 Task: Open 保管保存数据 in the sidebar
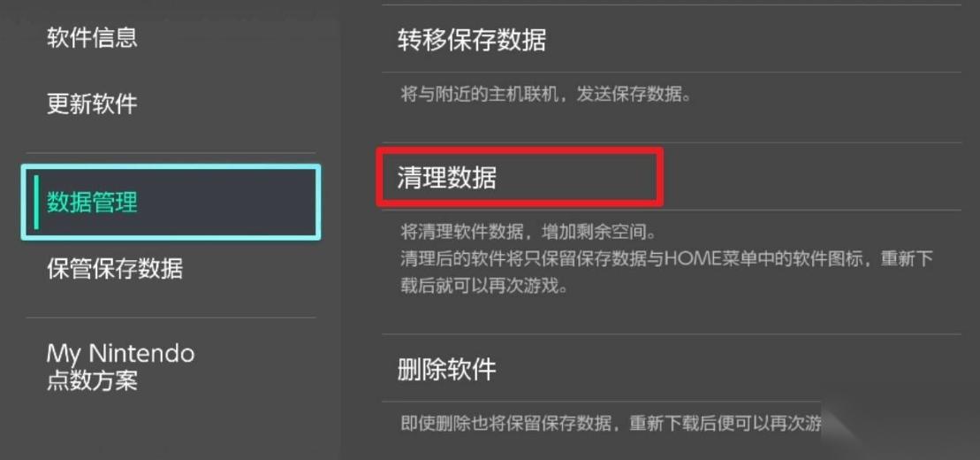point(114,268)
